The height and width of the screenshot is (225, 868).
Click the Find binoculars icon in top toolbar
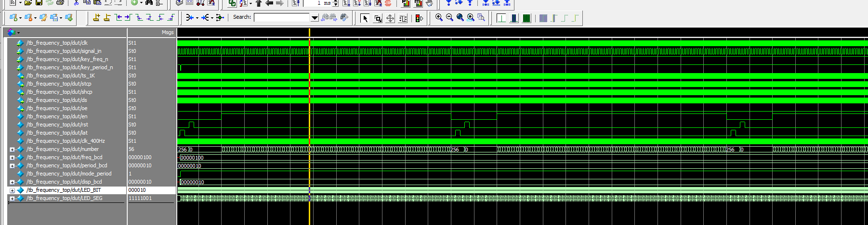(149, 2)
